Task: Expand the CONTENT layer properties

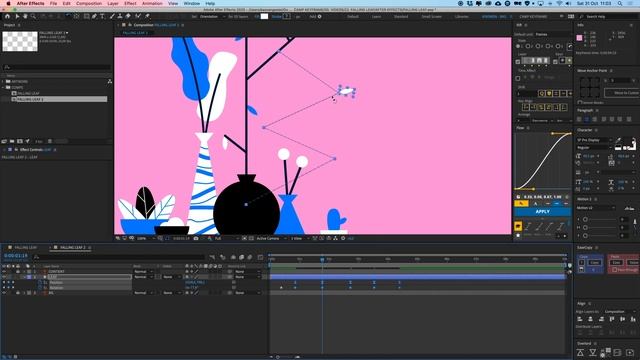Action: pos(24,271)
